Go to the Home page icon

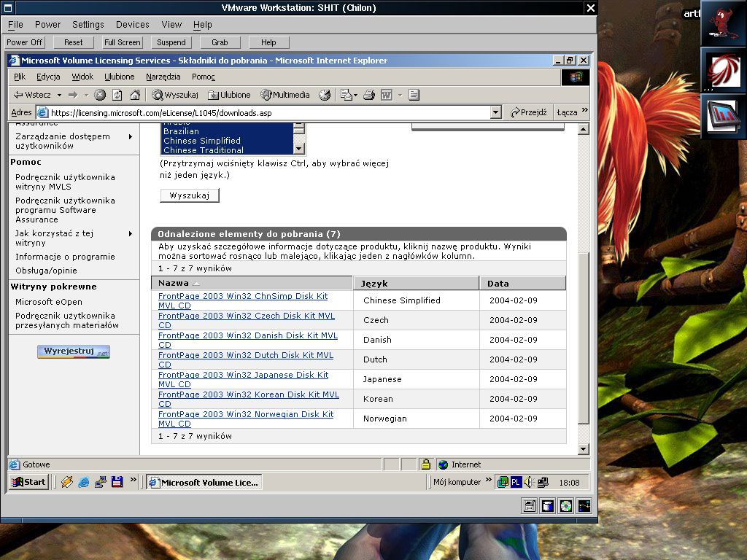point(134,95)
